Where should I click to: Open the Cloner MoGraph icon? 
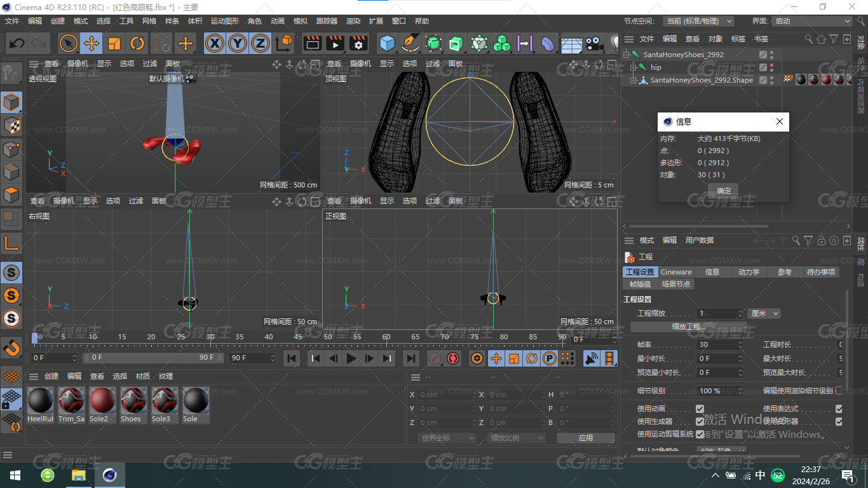click(x=502, y=43)
